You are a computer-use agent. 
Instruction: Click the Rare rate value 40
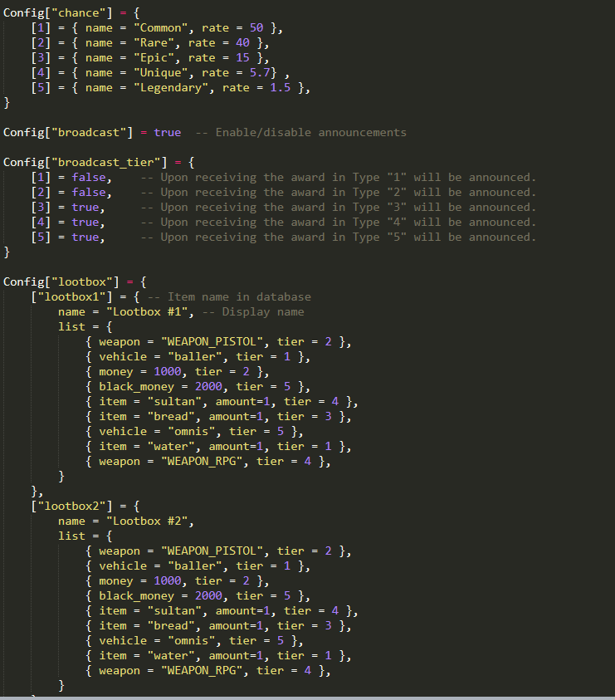tap(242, 43)
